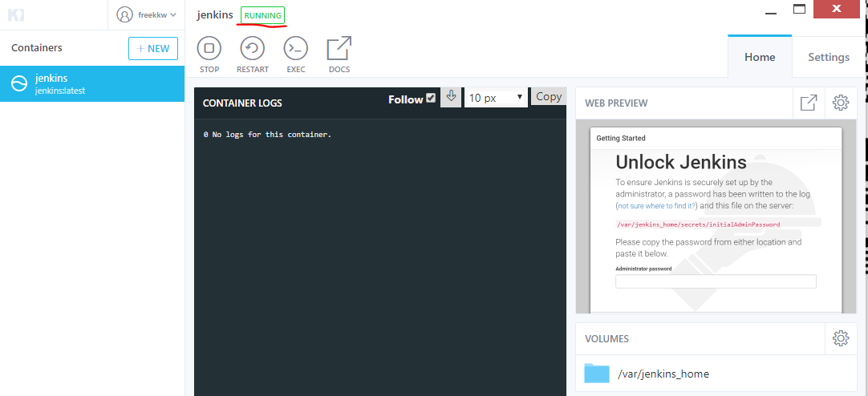Viewport: 868px width, 396px height.
Task: Click the user avatar icon
Action: pyautogui.click(x=124, y=15)
